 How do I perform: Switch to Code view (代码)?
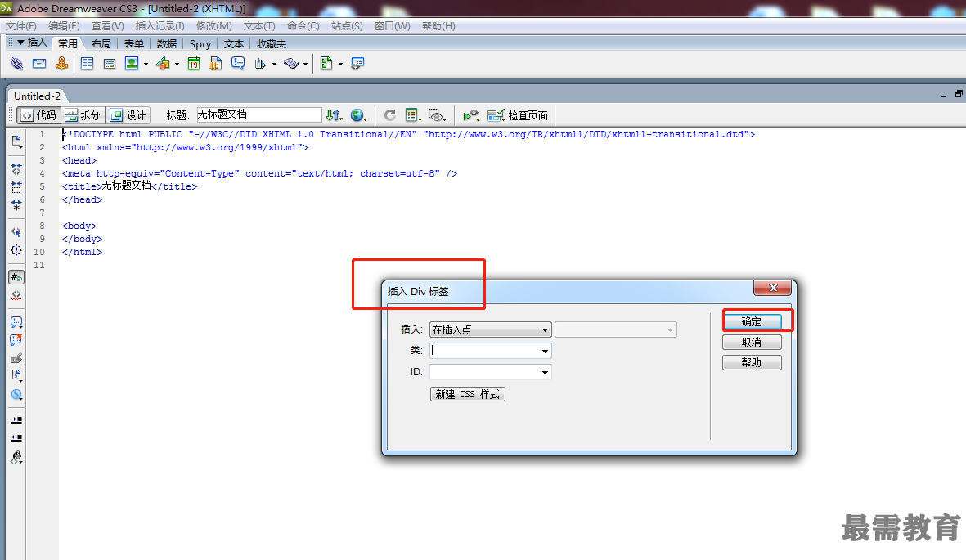(38, 115)
